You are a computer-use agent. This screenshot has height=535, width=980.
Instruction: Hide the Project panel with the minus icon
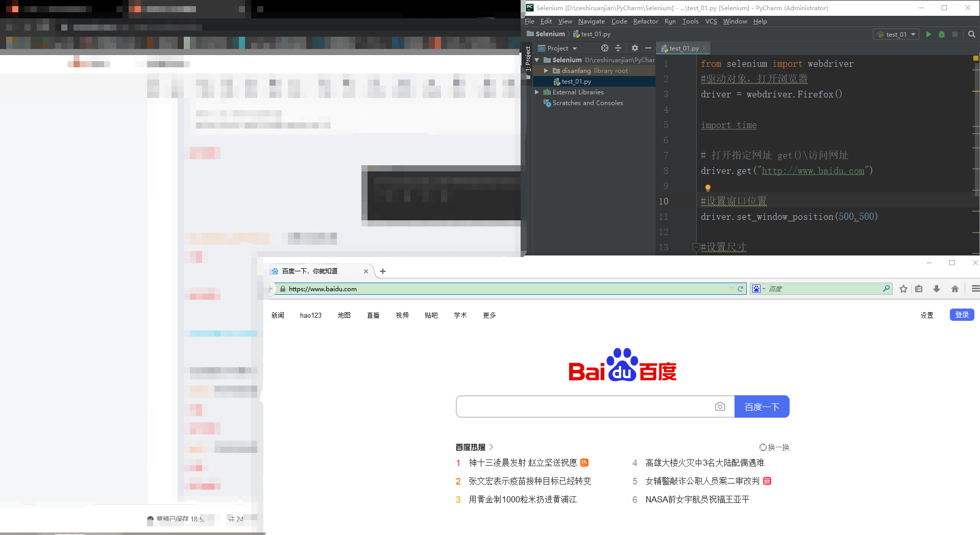(648, 48)
